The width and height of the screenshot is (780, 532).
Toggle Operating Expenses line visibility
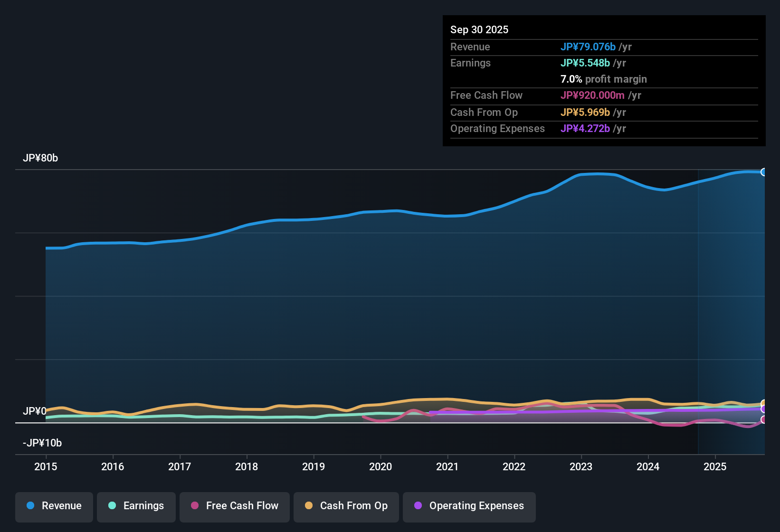pos(469,506)
